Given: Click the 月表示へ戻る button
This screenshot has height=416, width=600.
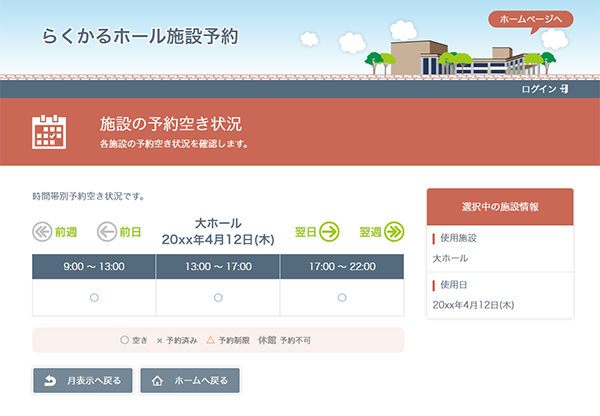Looking at the screenshot, I should 83,380.
